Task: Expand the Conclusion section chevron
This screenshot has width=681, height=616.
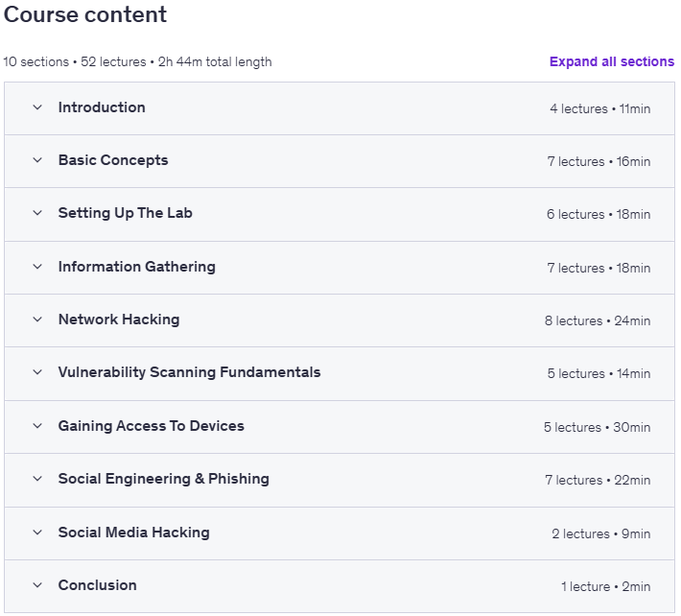Action: [37, 585]
